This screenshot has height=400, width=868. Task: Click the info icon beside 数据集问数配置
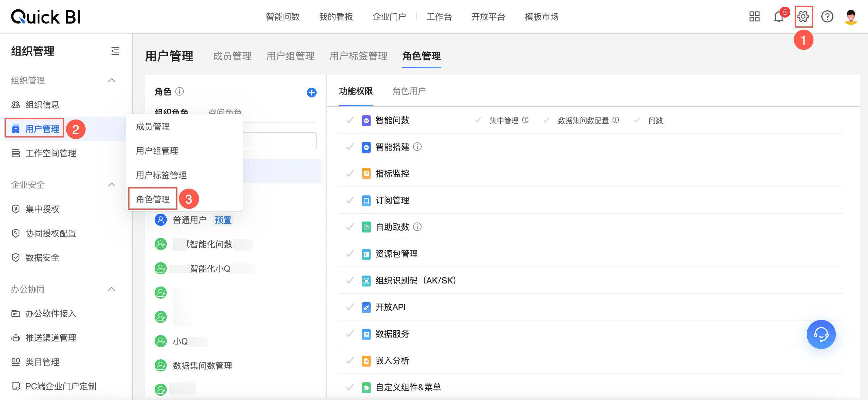[616, 120]
